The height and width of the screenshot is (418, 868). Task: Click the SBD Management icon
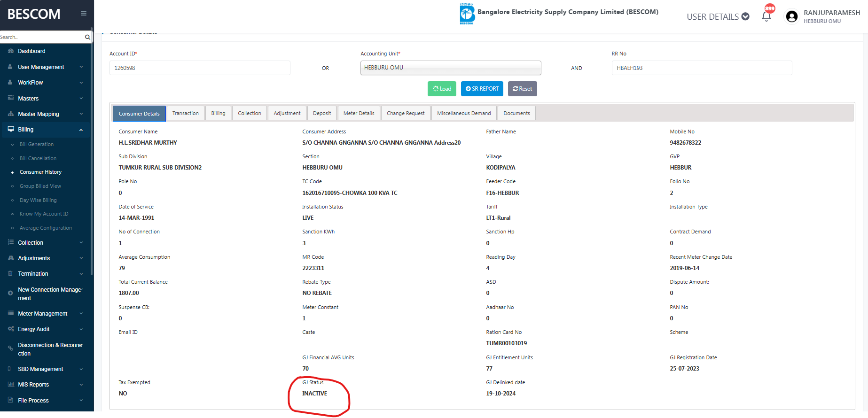pyautogui.click(x=9, y=369)
